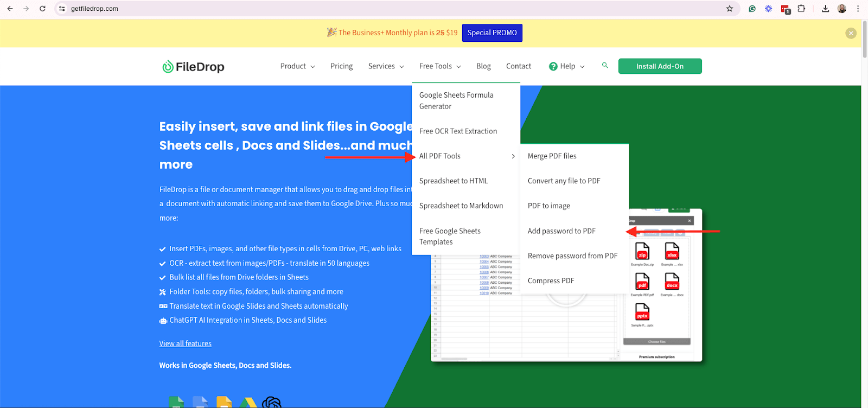
Task: Click the FileDrop logo
Action: tap(193, 67)
